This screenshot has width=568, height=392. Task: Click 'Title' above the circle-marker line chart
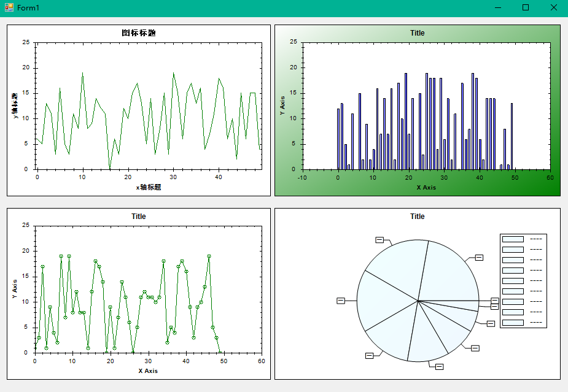(x=138, y=217)
